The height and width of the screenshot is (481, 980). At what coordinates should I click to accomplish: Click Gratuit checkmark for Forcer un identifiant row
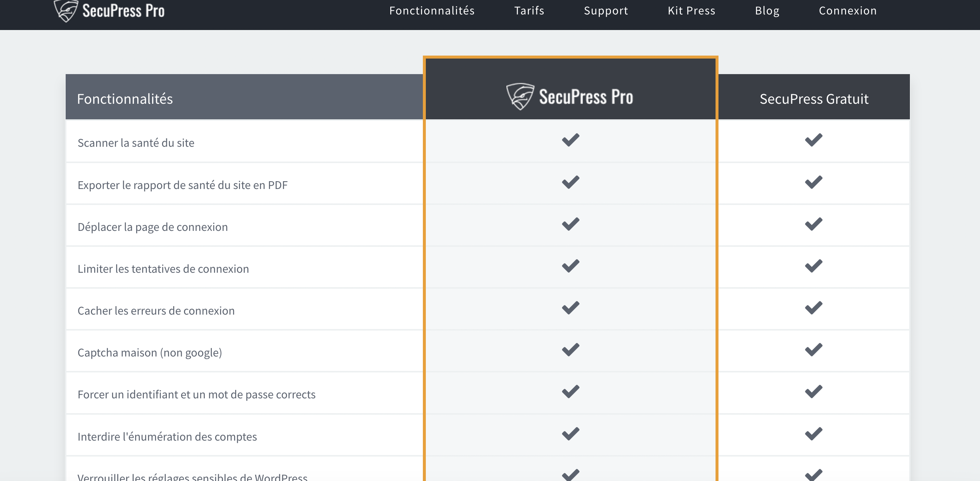[x=814, y=391]
